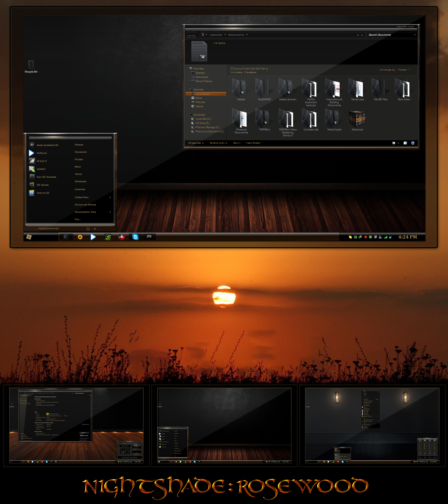Open the Organize dropdown in Explorer toolbar

click(196, 143)
